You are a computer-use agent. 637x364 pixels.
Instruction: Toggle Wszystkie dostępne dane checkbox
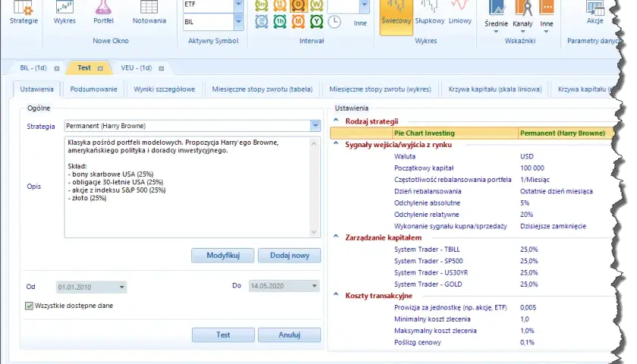(29, 306)
